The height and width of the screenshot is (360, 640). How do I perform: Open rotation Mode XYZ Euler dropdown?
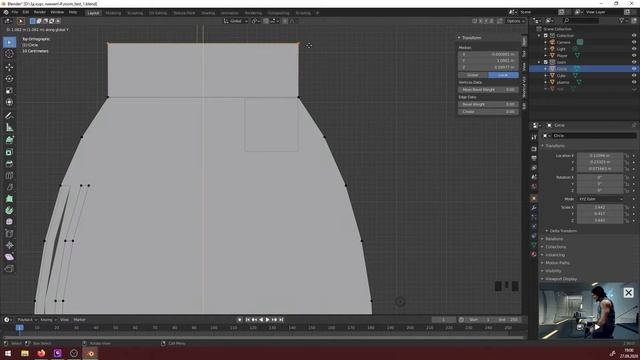point(600,199)
